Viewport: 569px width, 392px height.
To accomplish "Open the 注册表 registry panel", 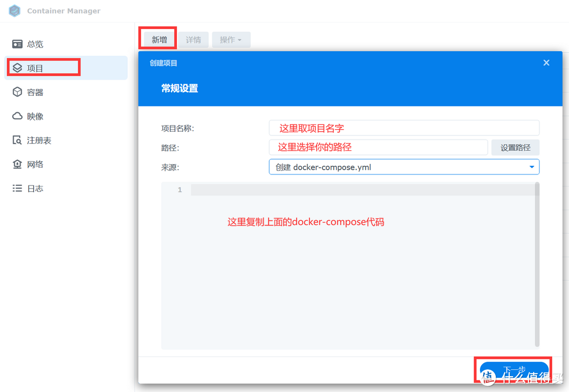I will [38, 140].
